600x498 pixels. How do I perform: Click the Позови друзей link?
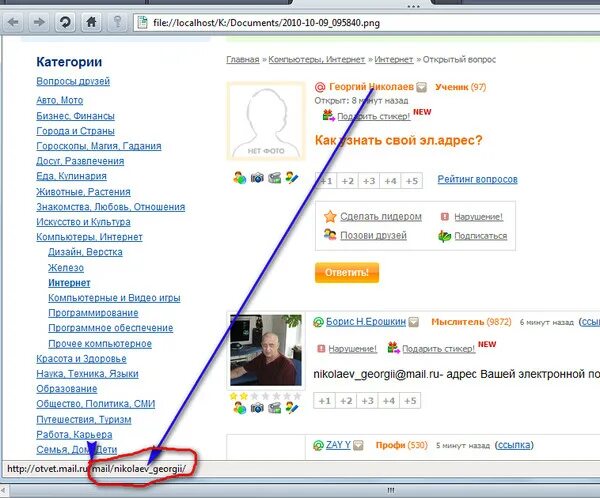[x=373, y=235]
